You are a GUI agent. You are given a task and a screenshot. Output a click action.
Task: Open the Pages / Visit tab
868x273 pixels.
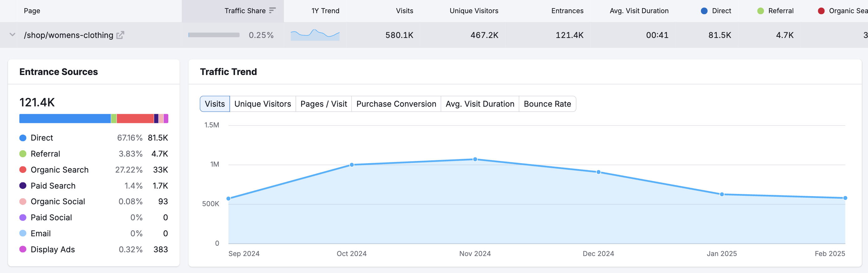pyautogui.click(x=323, y=104)
